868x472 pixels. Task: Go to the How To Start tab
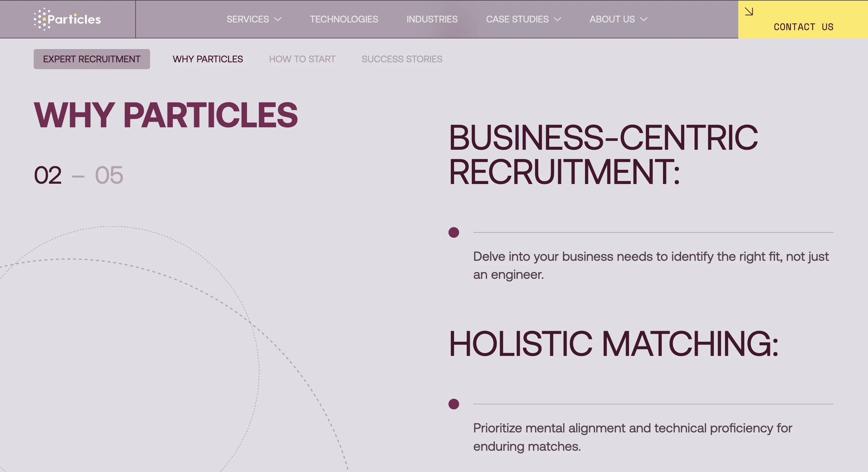click(302, 59)
